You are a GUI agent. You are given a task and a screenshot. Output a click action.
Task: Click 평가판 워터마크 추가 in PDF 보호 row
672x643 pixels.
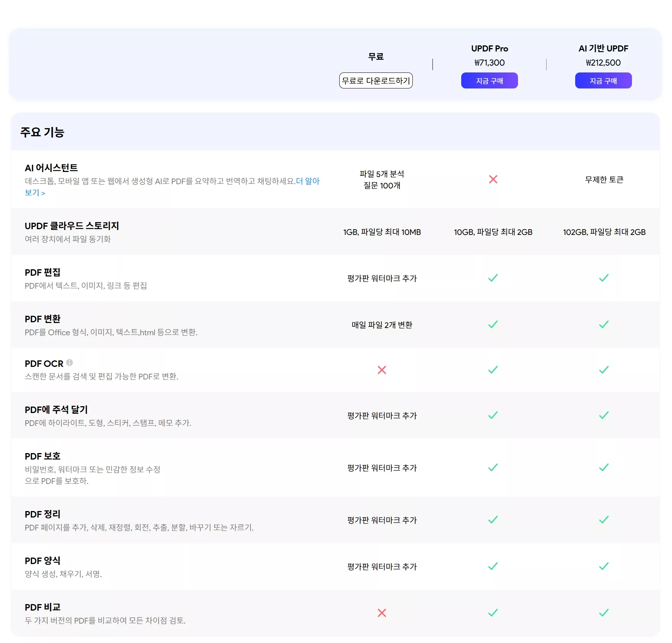coord(382,468)
